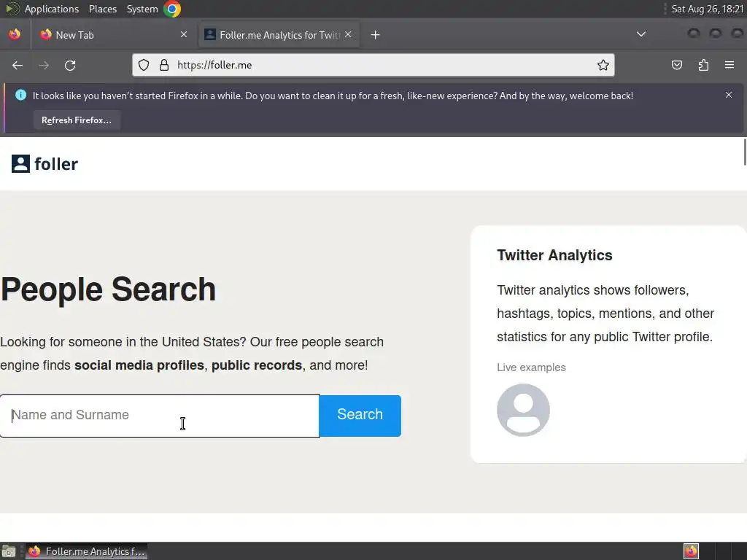The height and width of the screenshot is (560, 747).
Task: Go forward with the forward arrow
Action: click(x=44, y=65)
